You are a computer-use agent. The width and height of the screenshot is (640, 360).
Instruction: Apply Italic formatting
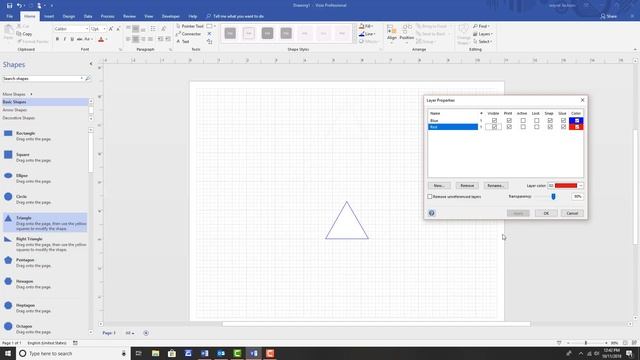(x=64, y=39)
